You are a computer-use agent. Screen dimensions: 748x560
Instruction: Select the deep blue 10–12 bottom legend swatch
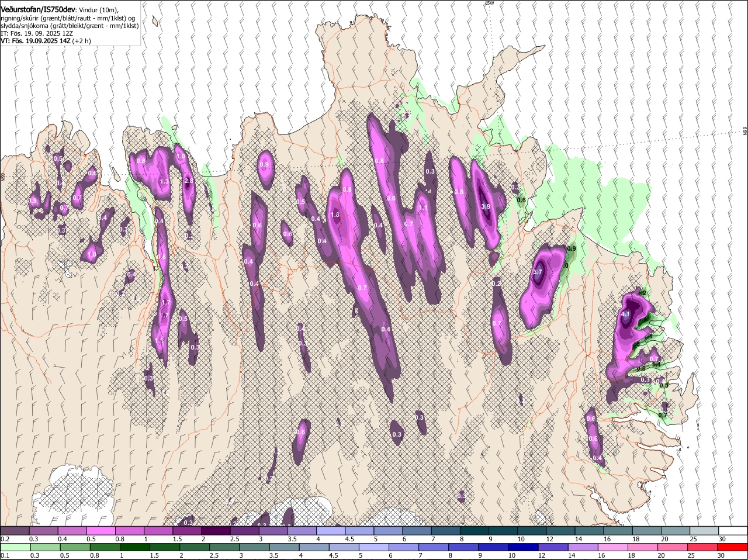point(524,547)
